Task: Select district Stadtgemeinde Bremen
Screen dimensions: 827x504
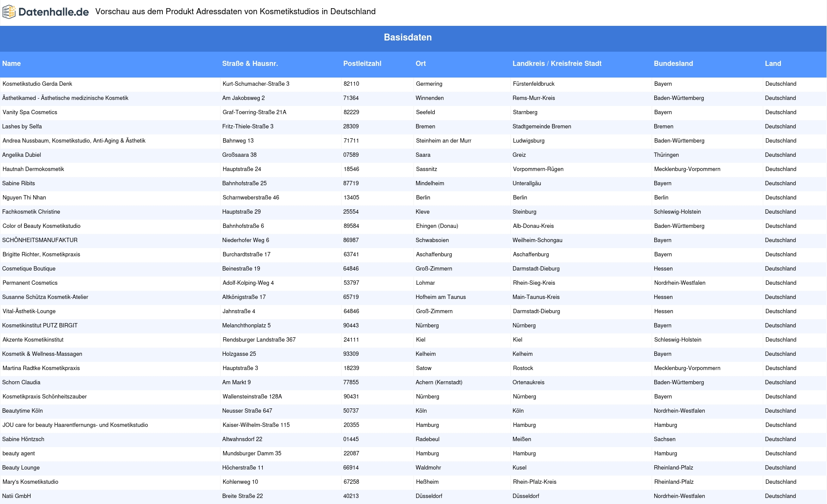Action: click(542, 127)
